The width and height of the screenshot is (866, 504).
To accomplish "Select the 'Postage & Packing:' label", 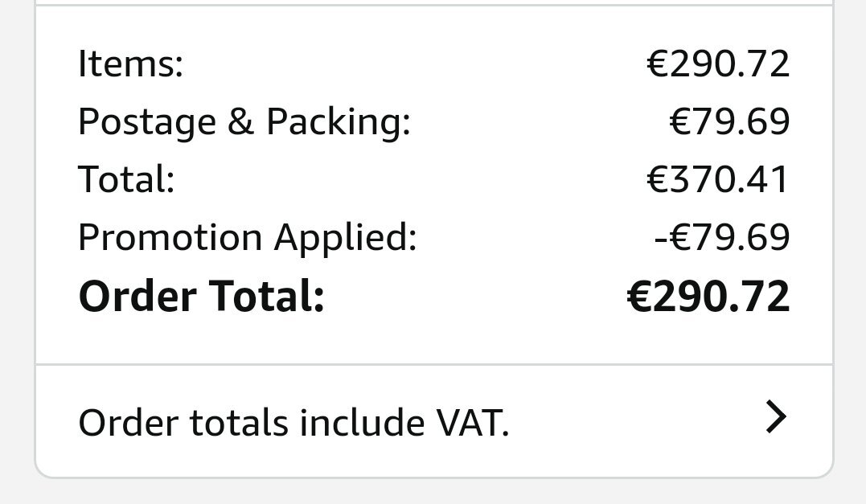I will (x=244, y=121).
